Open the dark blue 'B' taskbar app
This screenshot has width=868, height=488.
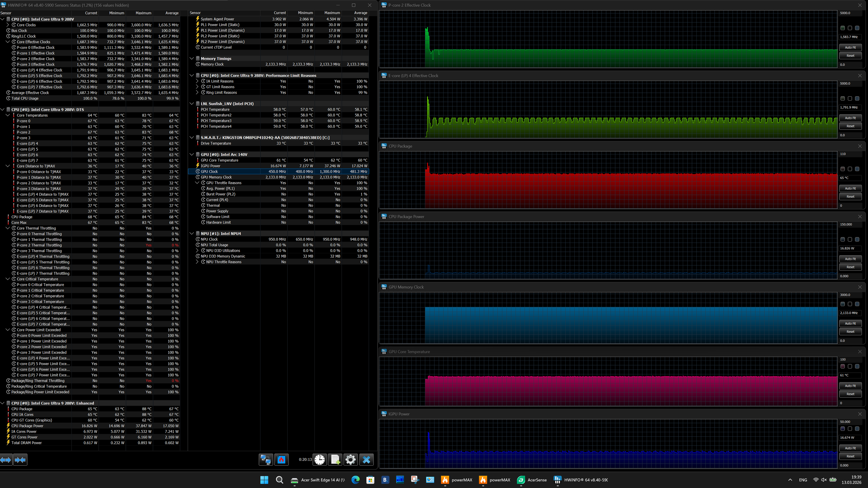385,480
